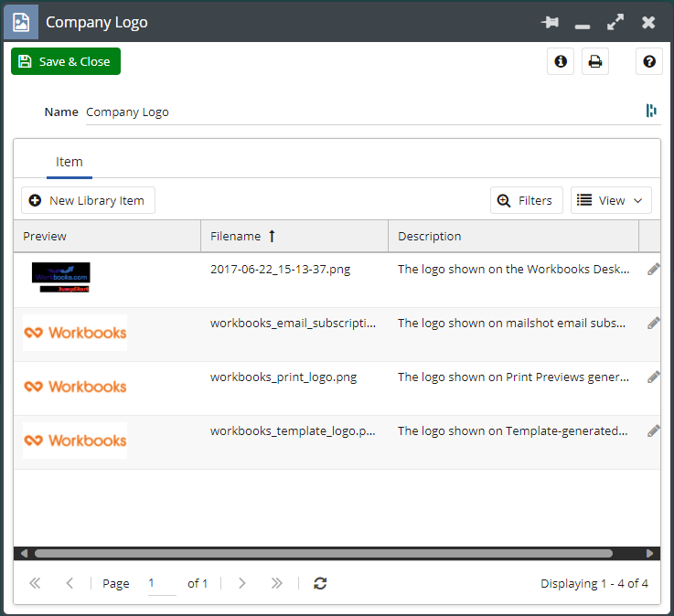Open the information icon button

[x=561, y=62]
